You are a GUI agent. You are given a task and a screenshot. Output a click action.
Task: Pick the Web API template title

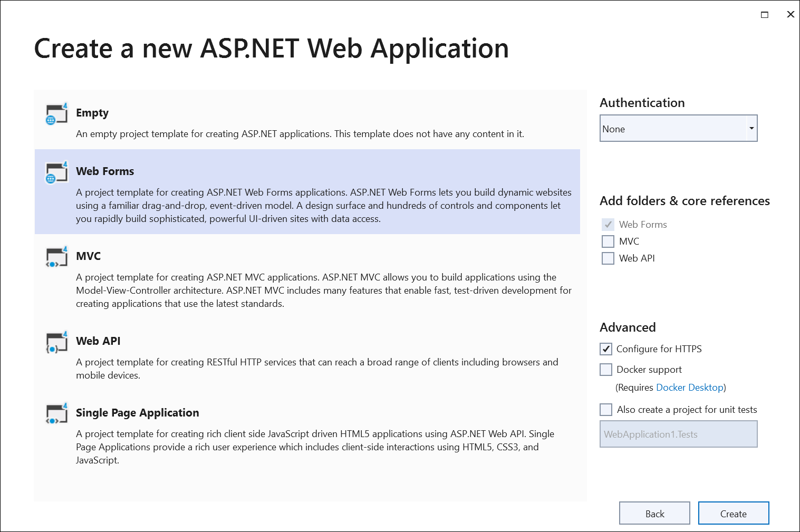coord(98,341)
